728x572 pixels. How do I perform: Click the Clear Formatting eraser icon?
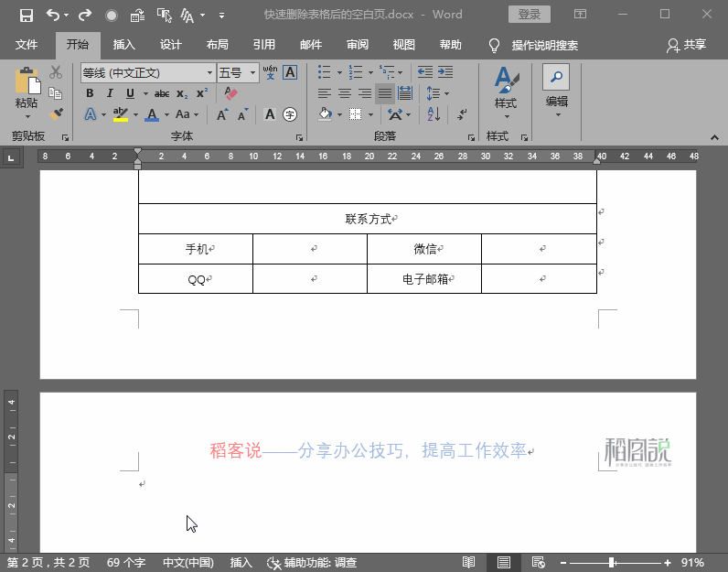pos(230,93)
